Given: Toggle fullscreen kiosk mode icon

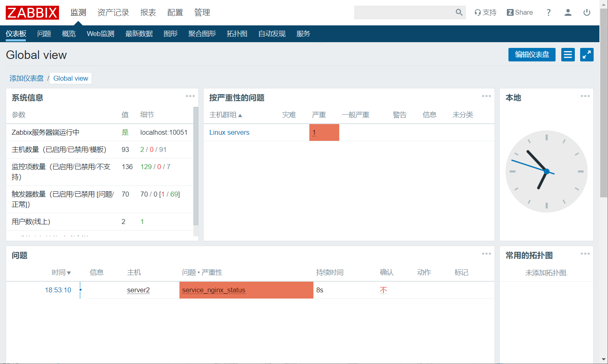Looking at the screenshot, I should click(x=587, y=54).
